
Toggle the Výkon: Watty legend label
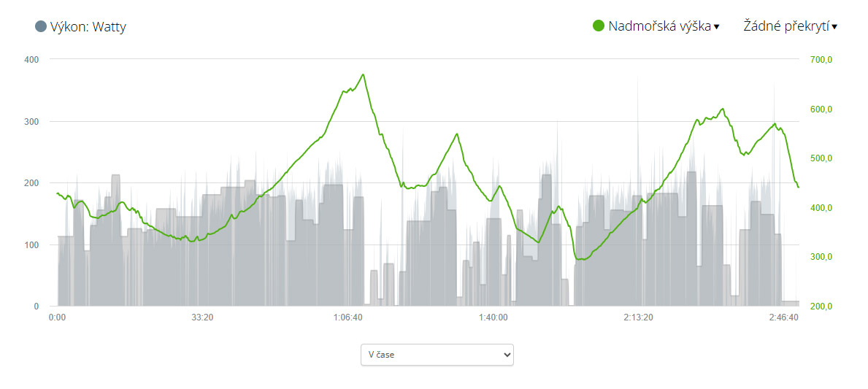pos(88,27)
